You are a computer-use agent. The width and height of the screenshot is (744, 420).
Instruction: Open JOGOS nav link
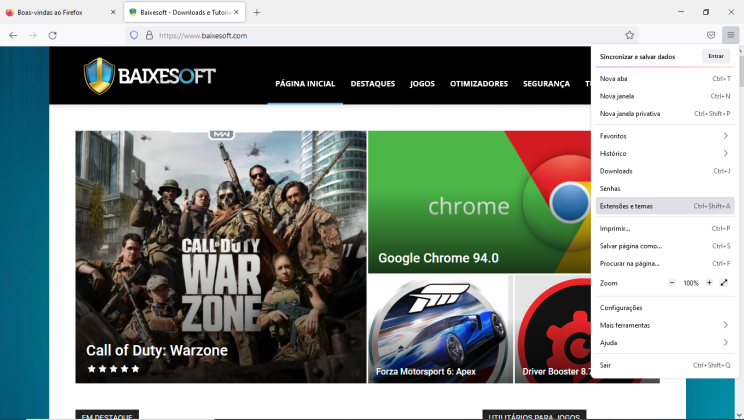tap(422, 84)
